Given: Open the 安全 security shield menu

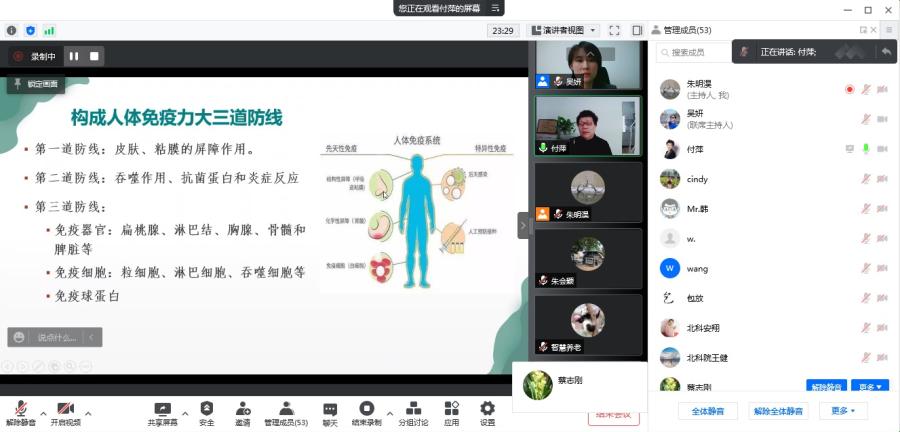Looking at the screenshot, I should [x=206, y=413].
